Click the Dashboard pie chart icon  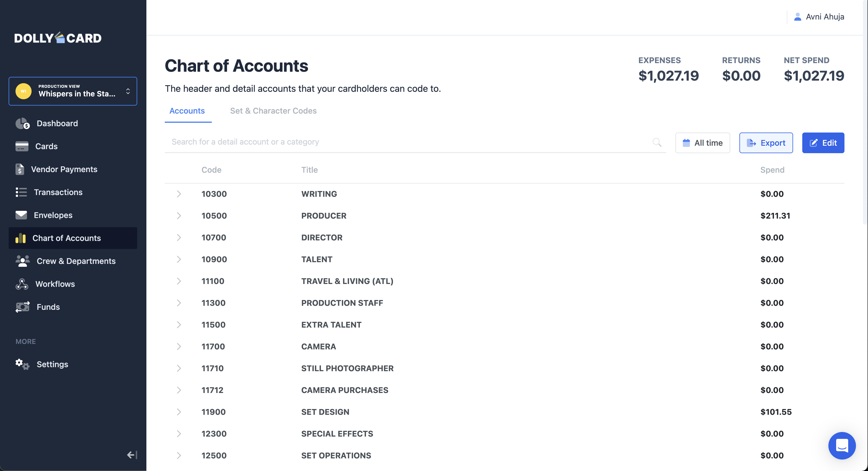[x=22, y=124]
